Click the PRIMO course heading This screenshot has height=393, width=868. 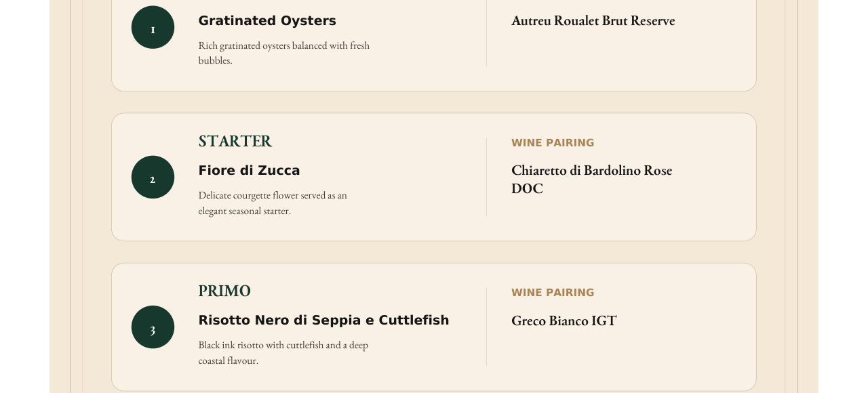[x=224, y=291]
